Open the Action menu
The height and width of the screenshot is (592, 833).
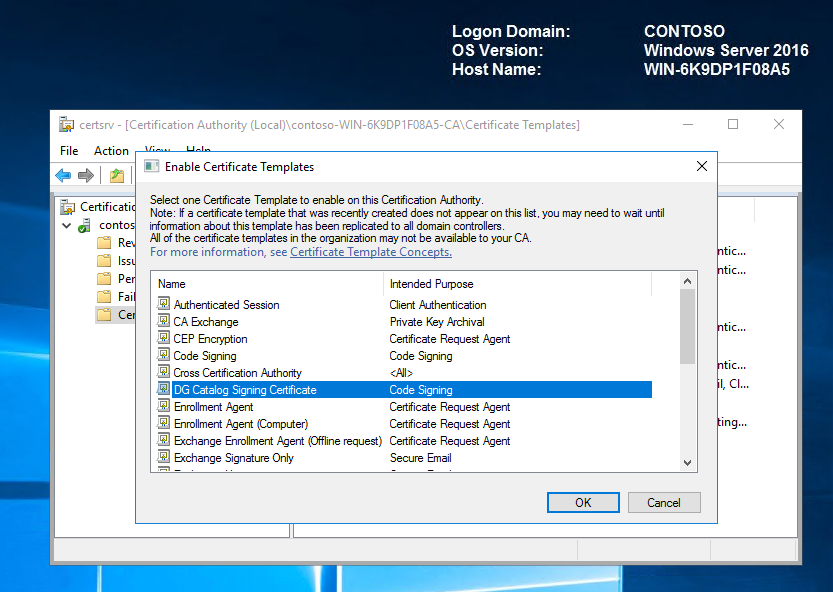(x=111, y=150)
